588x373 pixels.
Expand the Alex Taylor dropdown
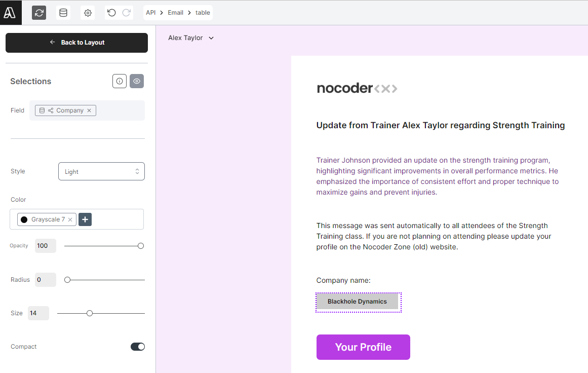191,38
